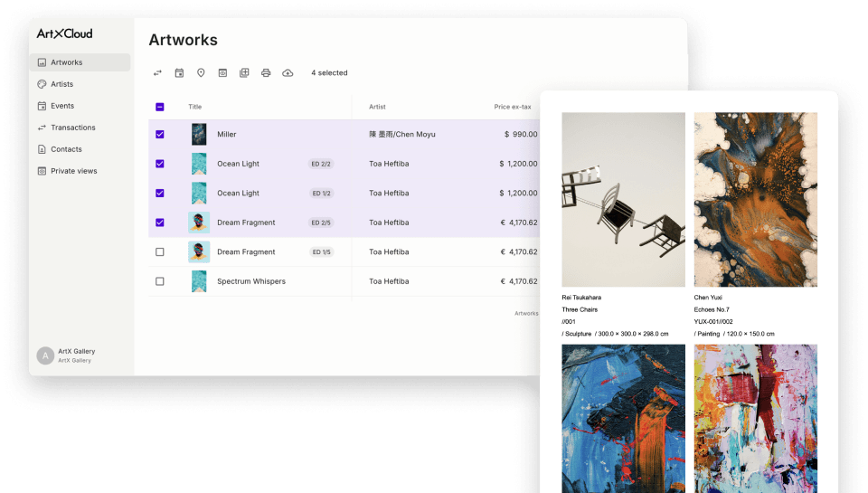Image resolution: width=868 pixels, height=493 pixels.
Task: Uncheck the Miller row checkbox
Action: pos(160,134)
